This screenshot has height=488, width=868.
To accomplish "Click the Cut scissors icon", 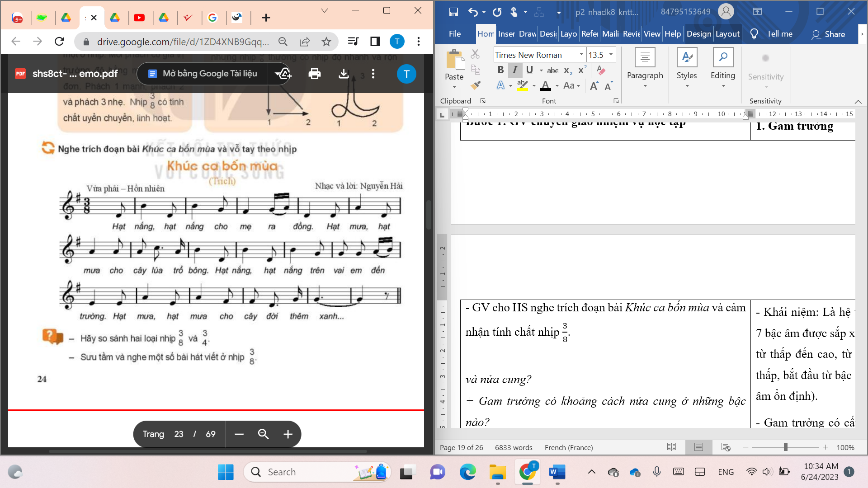I will 475,54.
